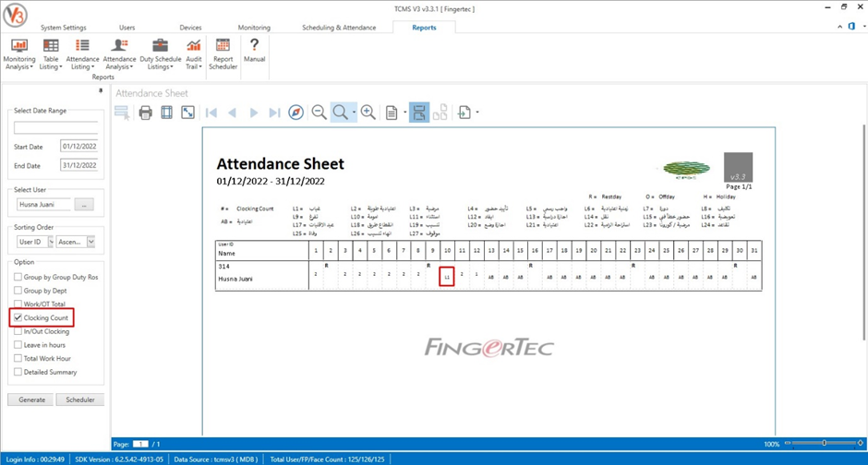Adjust the zoom slider handle
Screen dimensions: 868x465
click(825, 443)
